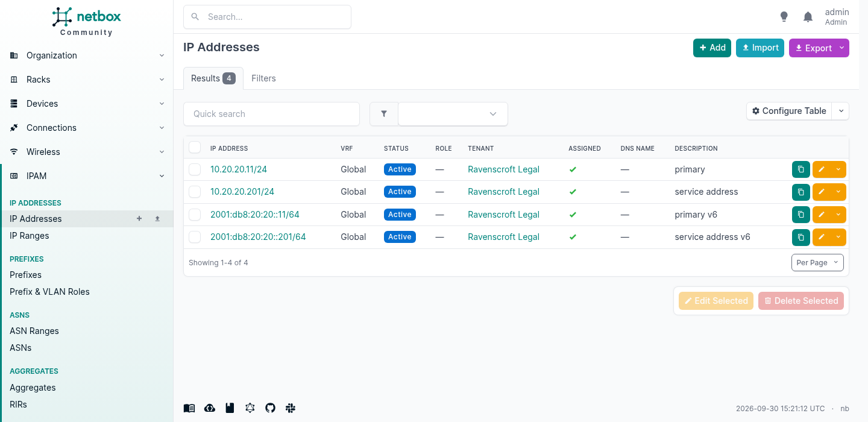Click the Import button

click(760, 48)
